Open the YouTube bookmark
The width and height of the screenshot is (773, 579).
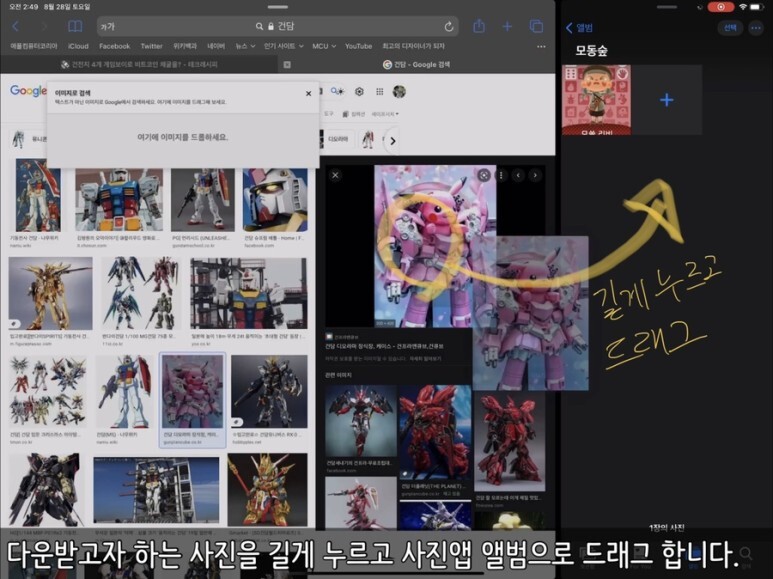358,46
